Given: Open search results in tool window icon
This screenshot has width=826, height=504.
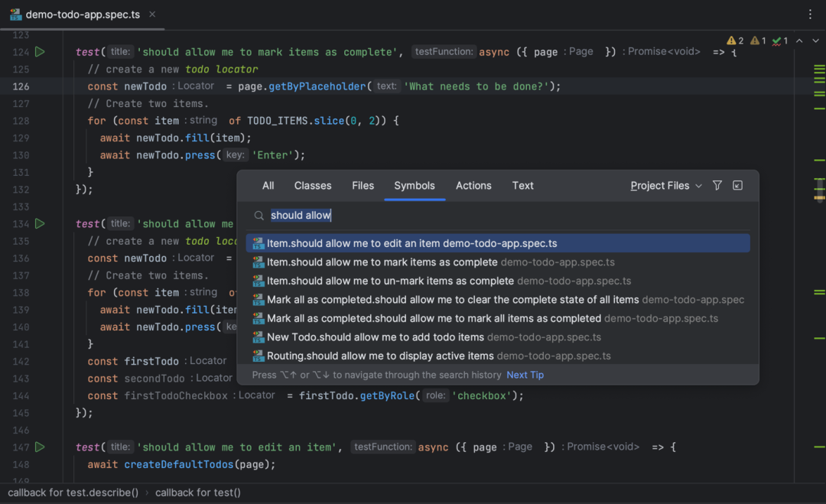Looking at the screenshot, I should [x=737, y=185].
